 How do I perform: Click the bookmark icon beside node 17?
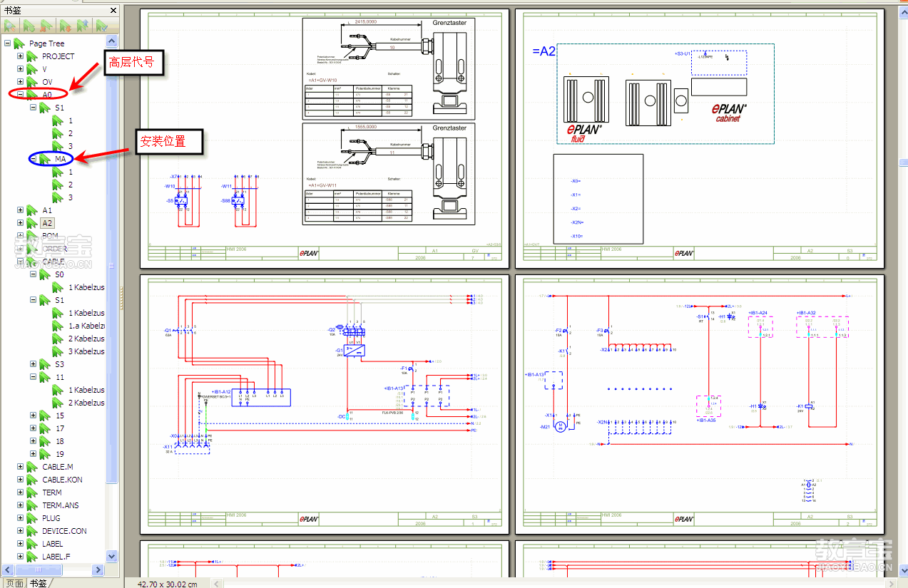(45, 428)
